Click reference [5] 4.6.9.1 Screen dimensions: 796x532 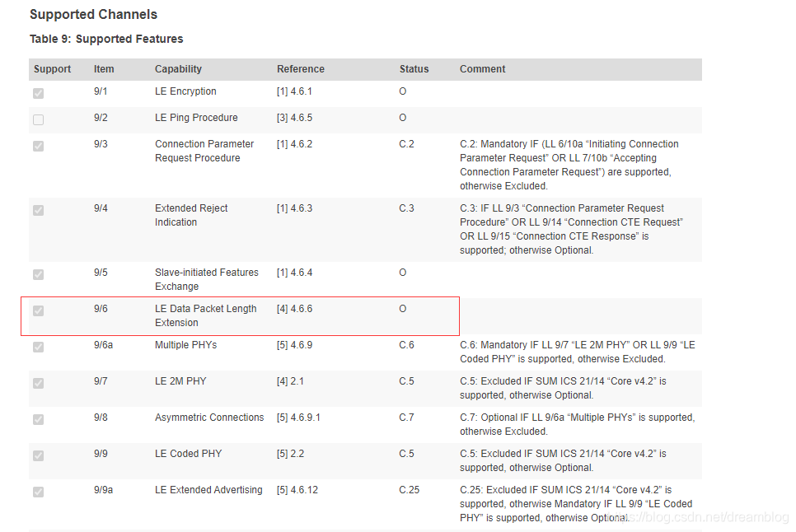click(298, 418)
